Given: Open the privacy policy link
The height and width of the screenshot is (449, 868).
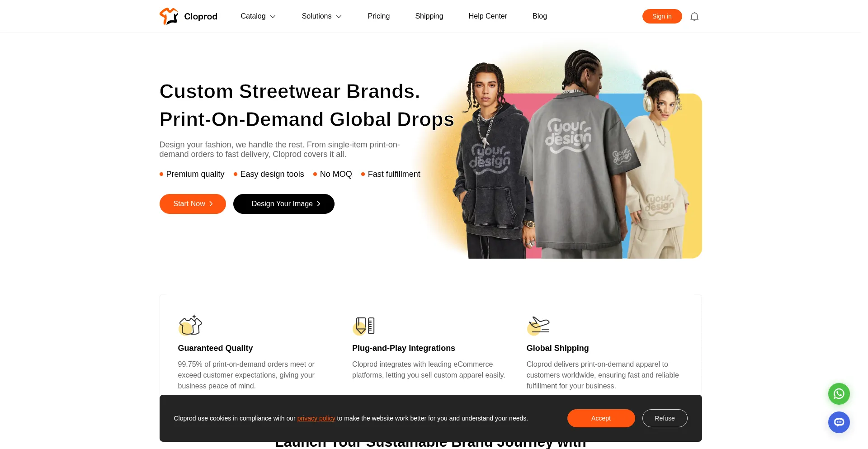Looking at the screenshot, I should pyautogui.click(x=316, y=418).
